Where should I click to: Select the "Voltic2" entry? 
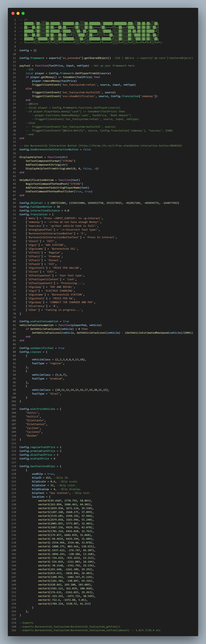[33, 417]
